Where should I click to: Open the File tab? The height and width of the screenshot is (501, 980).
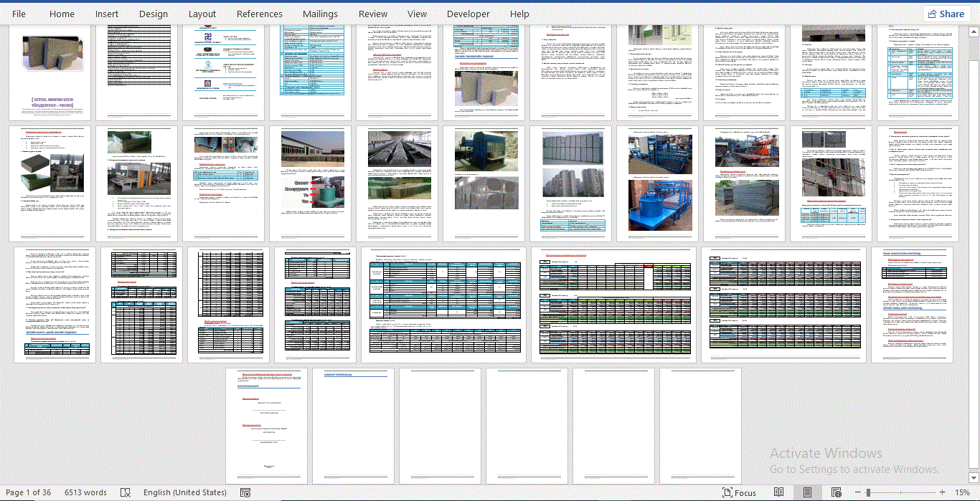(x=19, y=14)
